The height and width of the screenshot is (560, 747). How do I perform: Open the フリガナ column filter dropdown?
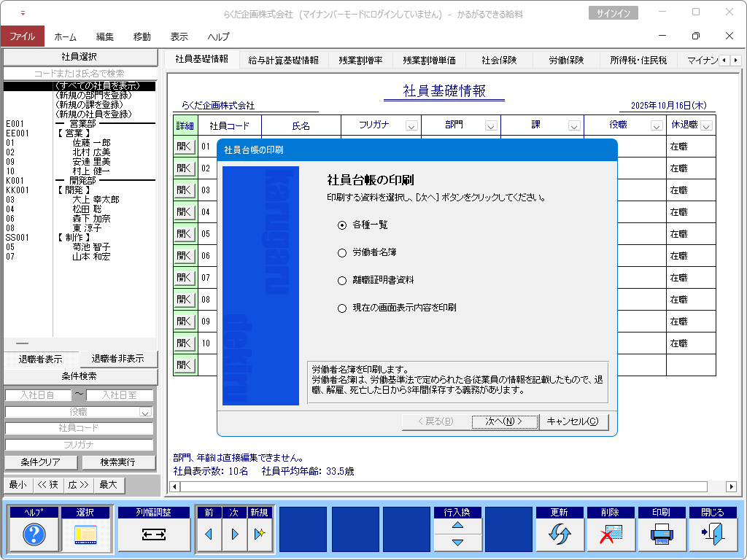point(411,126)
